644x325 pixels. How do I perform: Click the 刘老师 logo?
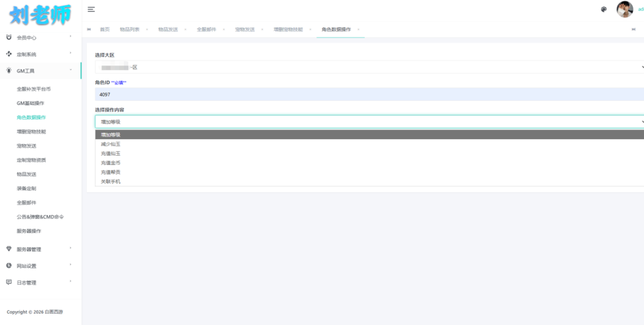click(40, 14)
